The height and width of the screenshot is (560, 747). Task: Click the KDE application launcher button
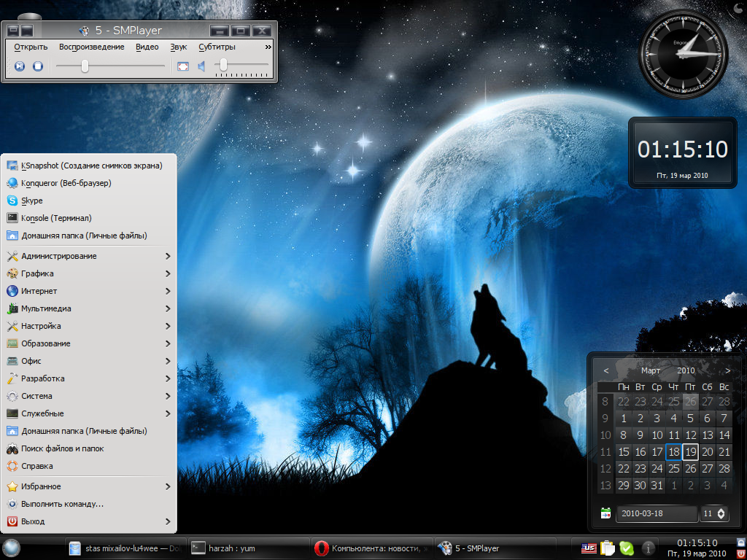[10, 548]
